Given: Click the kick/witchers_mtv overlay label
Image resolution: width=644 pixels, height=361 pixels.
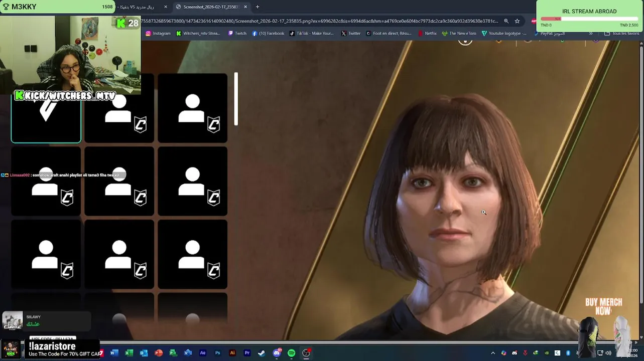Looking at the screenshot, I should point(66,96).
